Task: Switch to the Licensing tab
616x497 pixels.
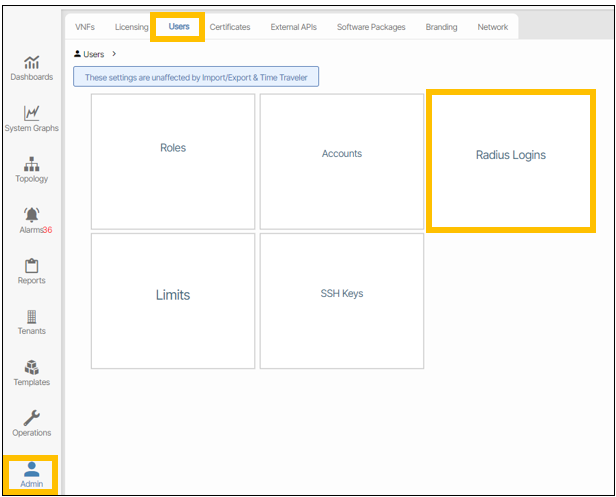Action: (x=131, y=27)
